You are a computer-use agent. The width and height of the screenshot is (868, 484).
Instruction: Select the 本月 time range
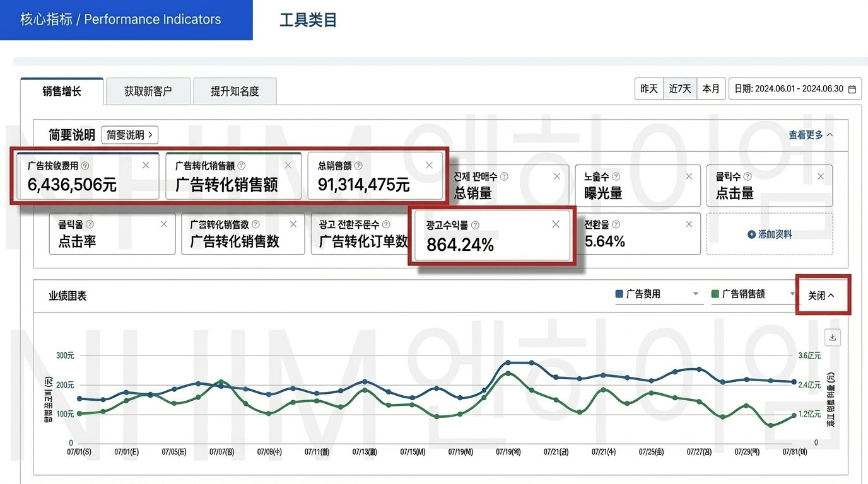pyautogui.click(x=710, y=89)
